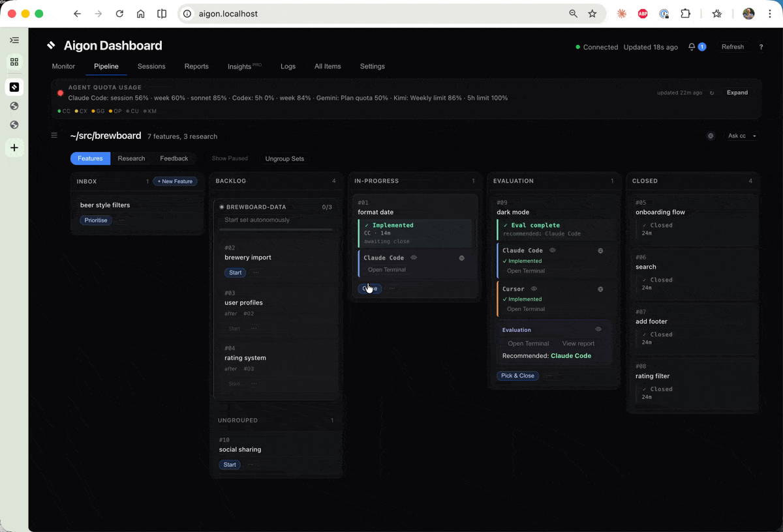Open the more menu beside Pick & Close

[x=549, y=376]
